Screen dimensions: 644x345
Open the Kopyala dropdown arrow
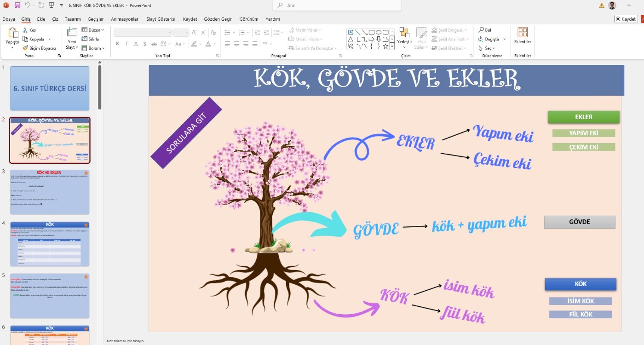50,39
